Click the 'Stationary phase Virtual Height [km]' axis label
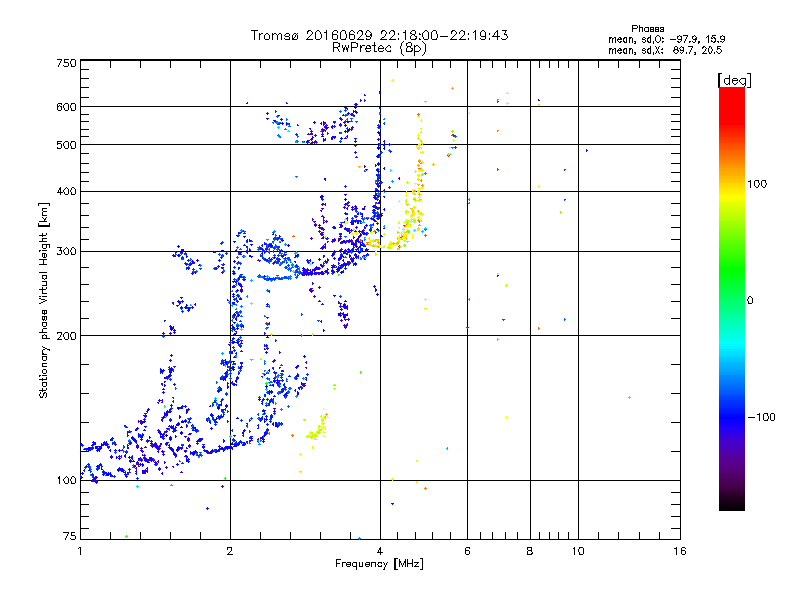Image resolution: width=800 pixels, height=600 pixels. (x=44, y=301)
